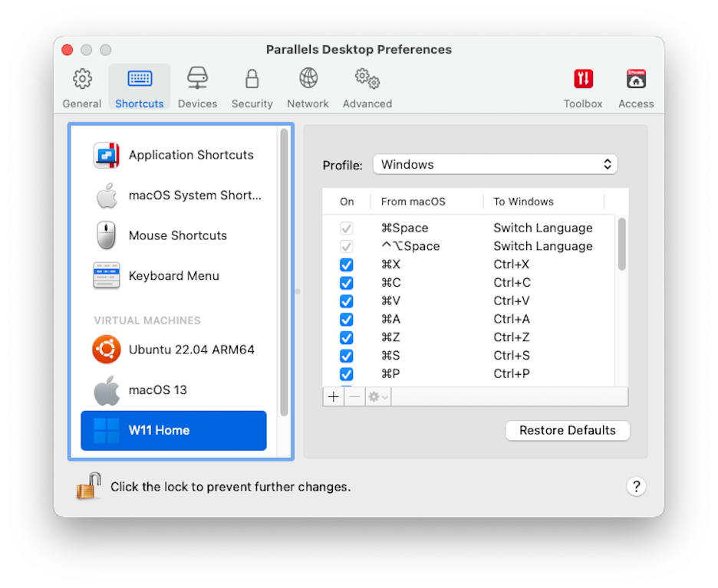
Task: Open the Advanced preferences pane
Action: coord(367,86)
